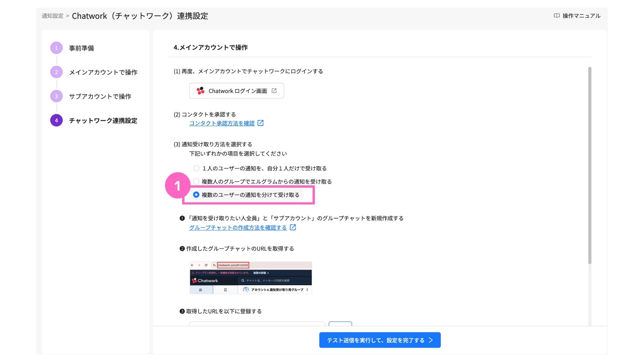Open グループチャットの作成方法を確認する link
Viewport: 644px width, 362px height.
(x=238, y=228)
